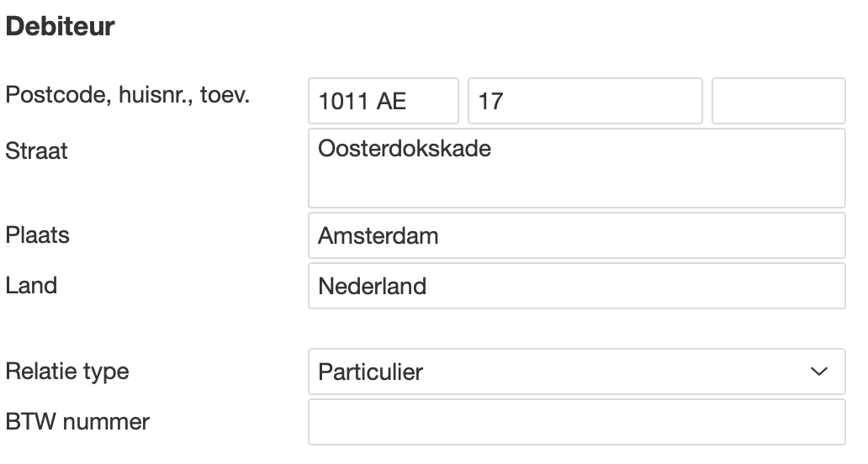Click the word Oosterdokskade in the street box
Image resolution: width=868 pixels, height=464 pixels.
(x=404, y=150)
